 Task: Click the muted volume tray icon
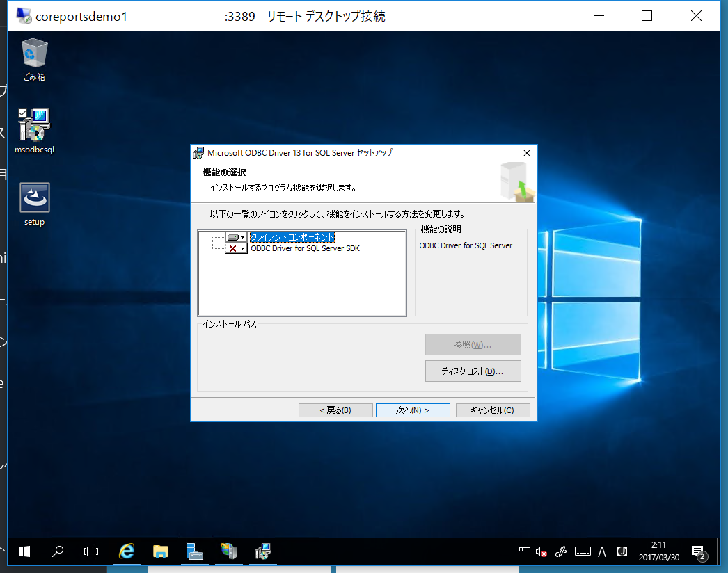(x=541, y=551)
